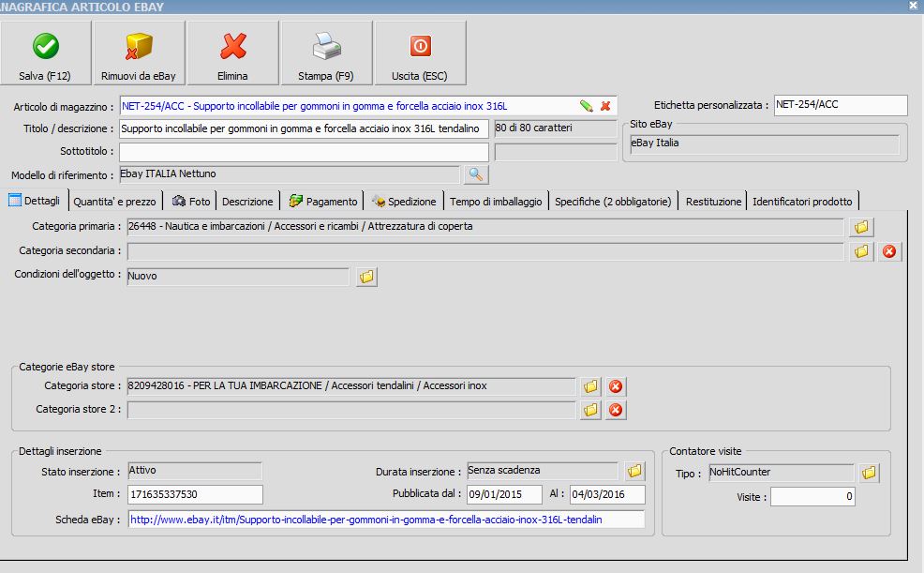Image resolution: width=924 pixels, height=573 pixels.
Task: Click green pencil edit icon for Articolo di magazzino
Action: point(587,106)
